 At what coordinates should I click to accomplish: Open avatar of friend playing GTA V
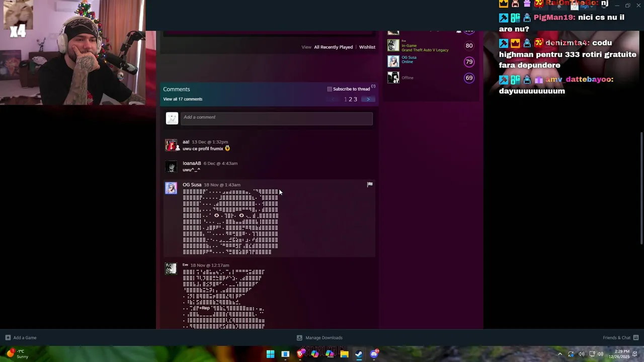coord(393,45)
